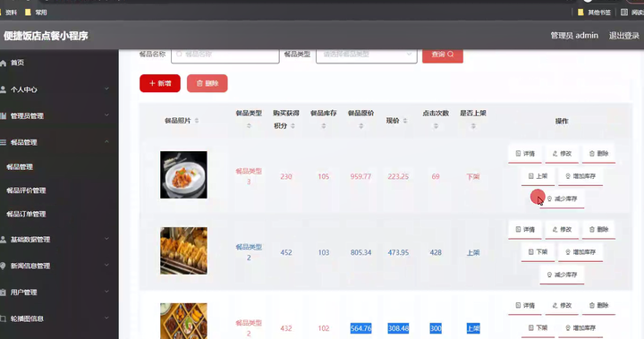
Task: Sort by 现价 column
Action: (405, 121)
